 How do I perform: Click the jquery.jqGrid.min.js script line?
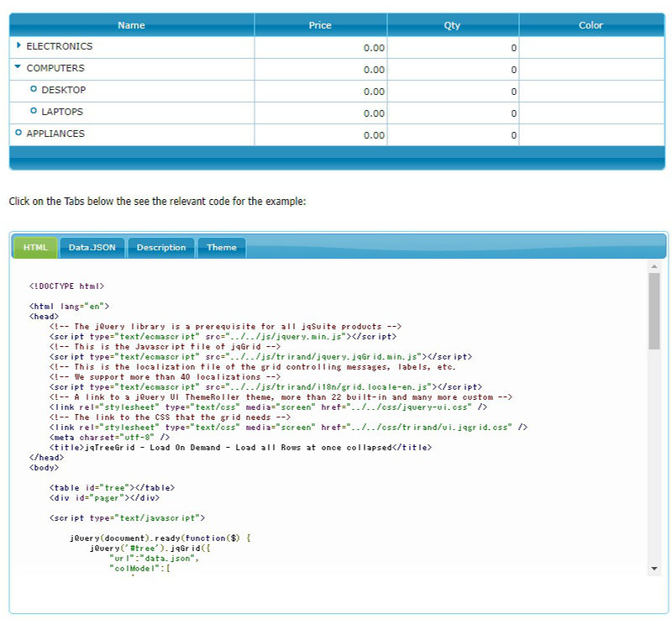(x=260, y=356)
